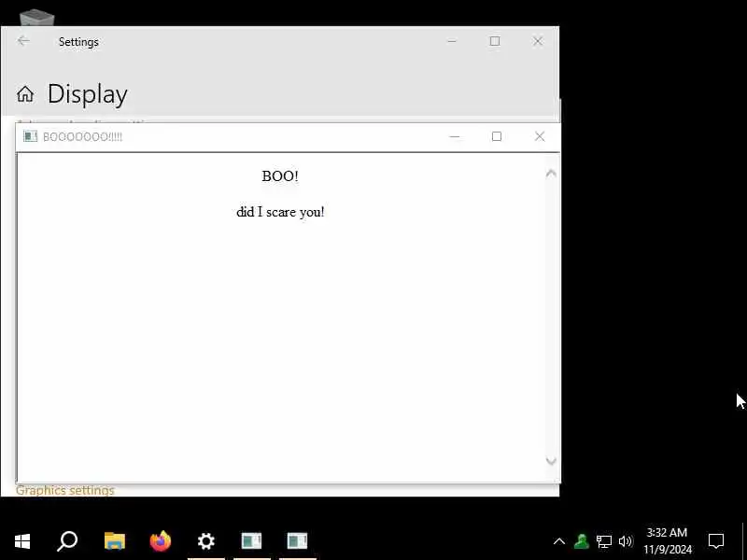Open Graphics settings link
Image resolution: width=747 pixels, height=560 pixels.
65,490
